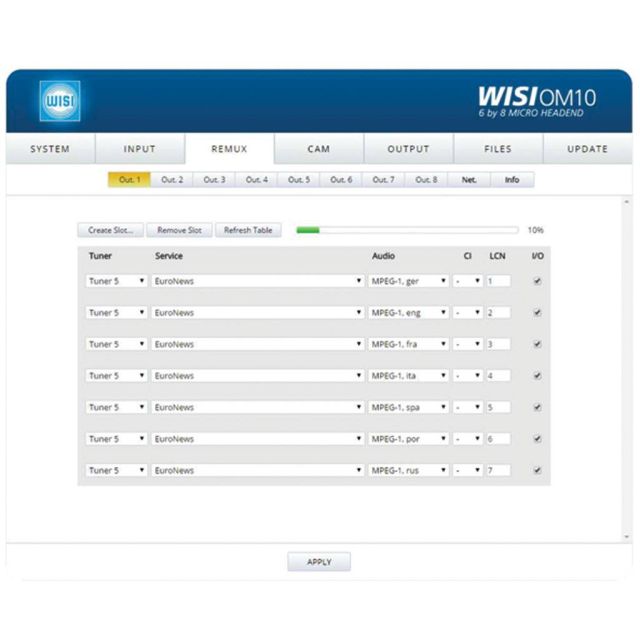Uncheck the I/O checkbox for LCN 7
Screen dimensions: 640x640
point(538,470)
